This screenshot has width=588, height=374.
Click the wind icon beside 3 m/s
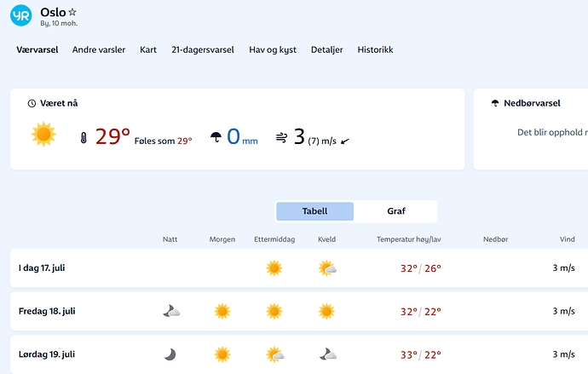pyautogui.click(x=281, y=137)
